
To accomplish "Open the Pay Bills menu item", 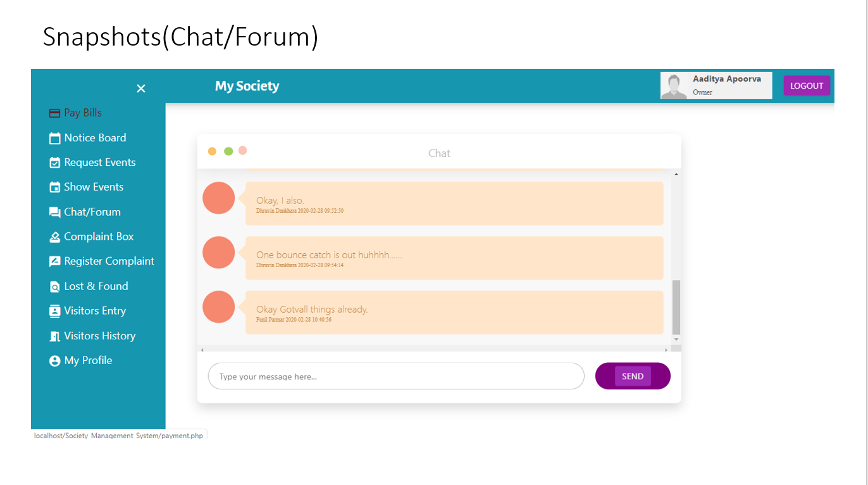I will [x=83, y=113].
